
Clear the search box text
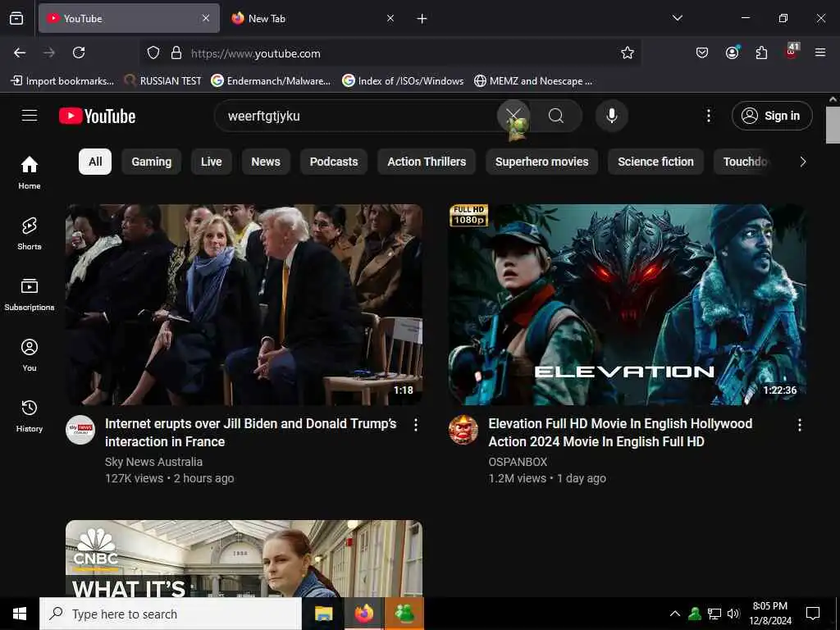(513, 115)
